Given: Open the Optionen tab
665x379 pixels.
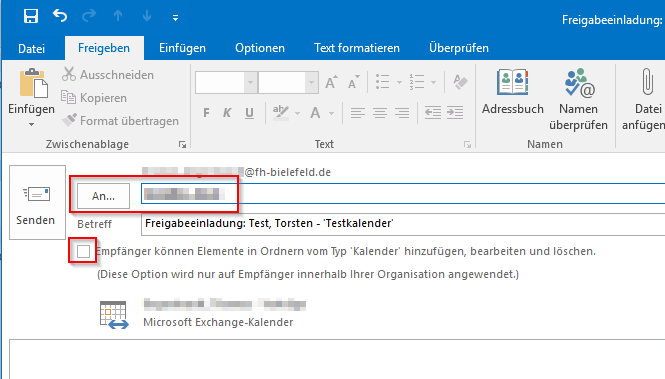Looking at the screenshot, I should (x=260, y=48).
